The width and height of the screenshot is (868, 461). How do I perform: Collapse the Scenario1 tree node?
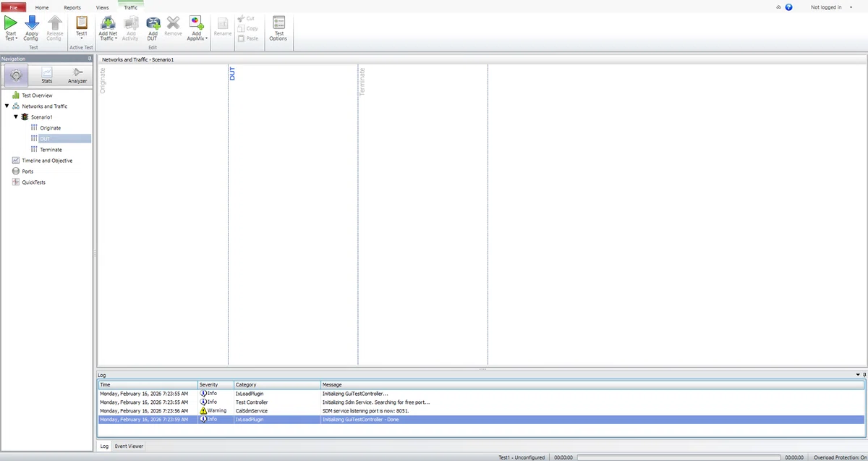pyautogui.click(x=16, y=117)
